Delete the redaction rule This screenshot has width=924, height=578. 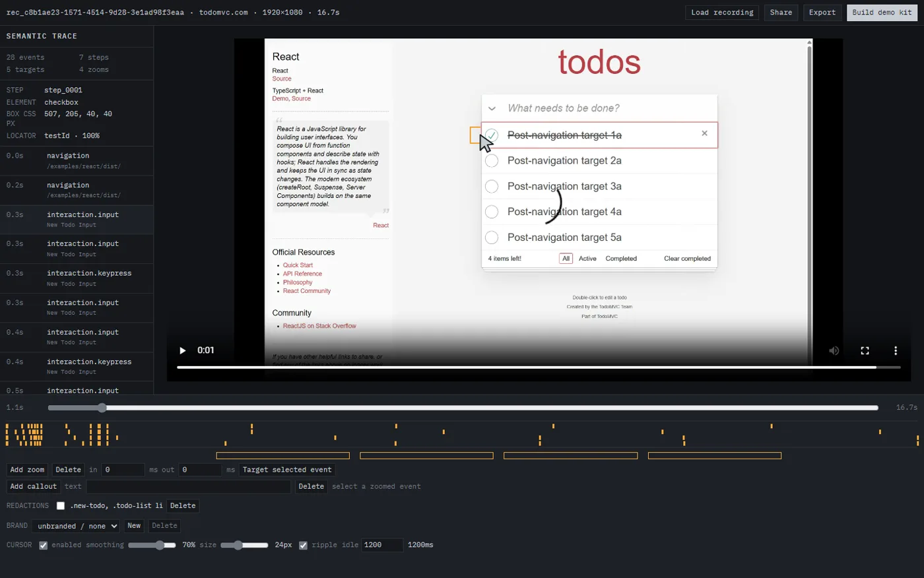pos(183,506)
